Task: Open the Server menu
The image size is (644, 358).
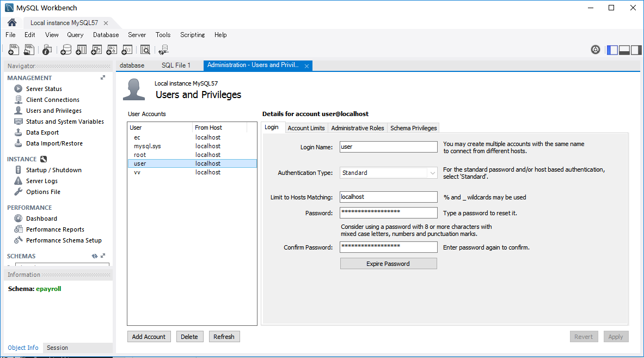Action: [x=137, y=35]
